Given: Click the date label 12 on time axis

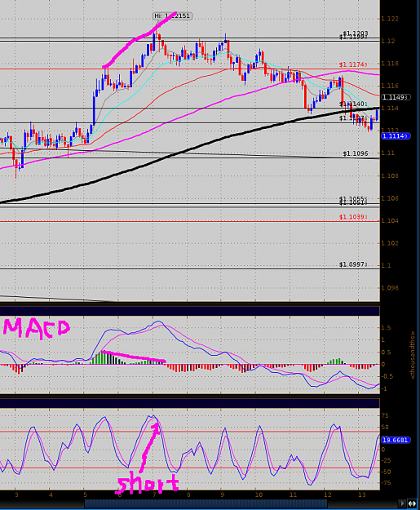Looking at the screenshot, I should pyautogui.click(x=327, y=494).
